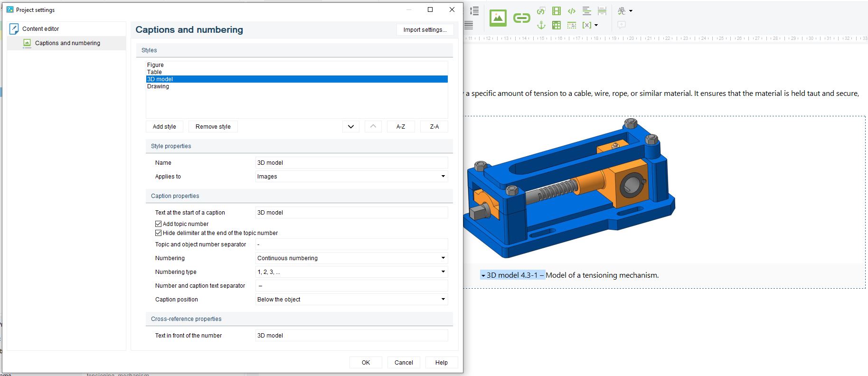The width and height of the screenshot is (868, 376).
Task: Click OK to apply settings
Action: (366, 362)
